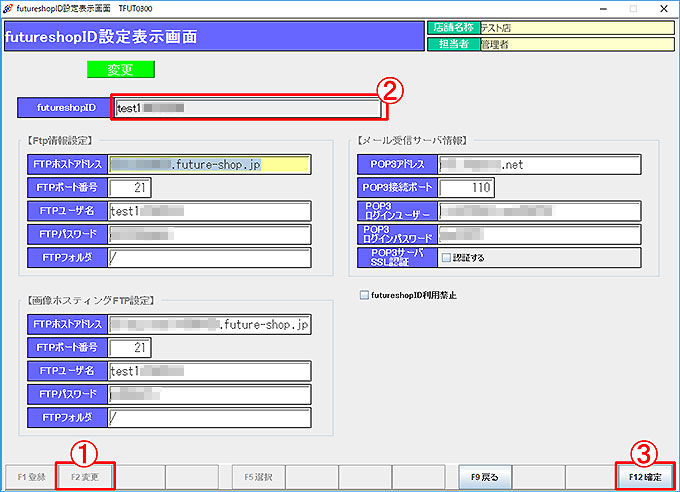Click FTPホストアドレス field in Ftp情報設定
This screenshot has width=680, height=492.
click(x=209, y=164)
